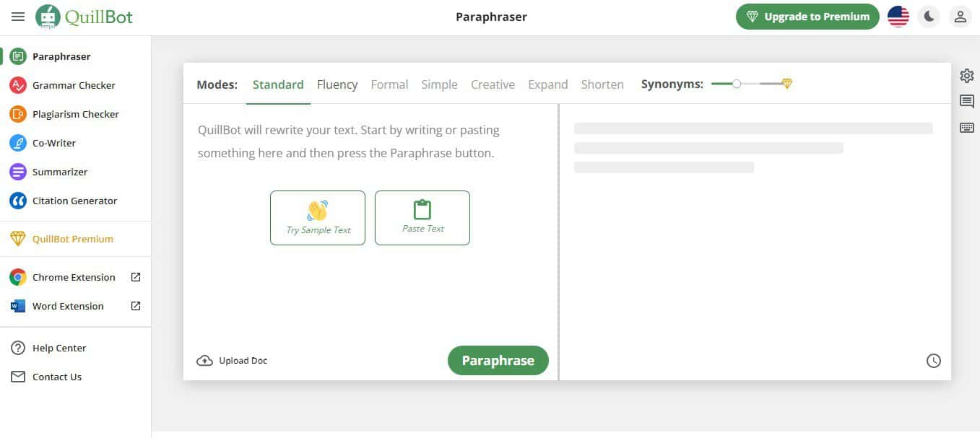The height and width of the screenshot is (438, 980).
Task: Click the Upload Doc cloud icon
Action: (204, 361)
